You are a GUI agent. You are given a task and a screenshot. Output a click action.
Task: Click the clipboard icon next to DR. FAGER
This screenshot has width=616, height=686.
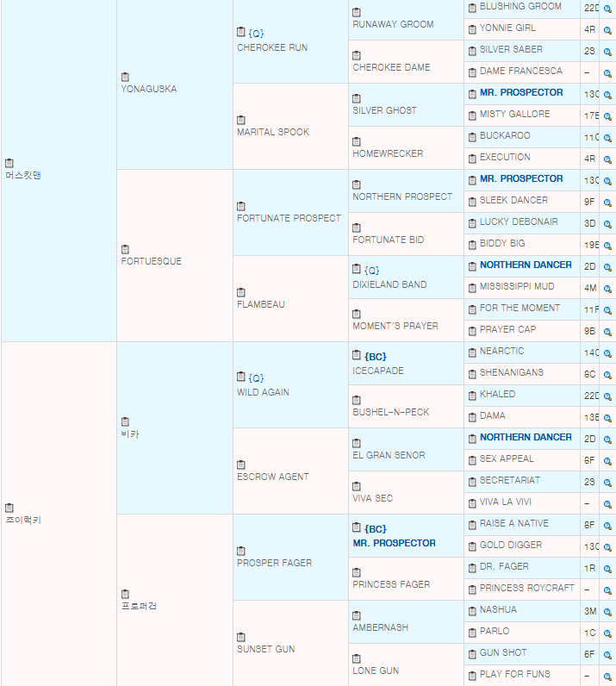point(472,567)
